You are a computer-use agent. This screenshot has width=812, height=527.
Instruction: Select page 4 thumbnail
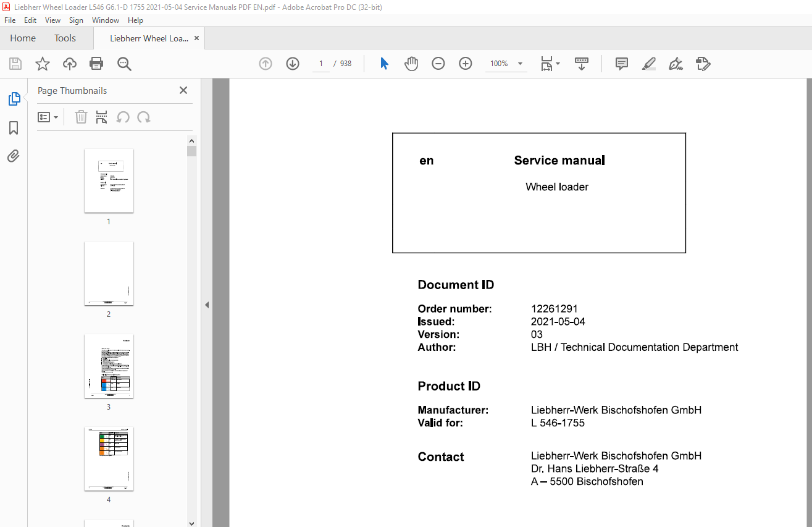(x=109, y=458)
